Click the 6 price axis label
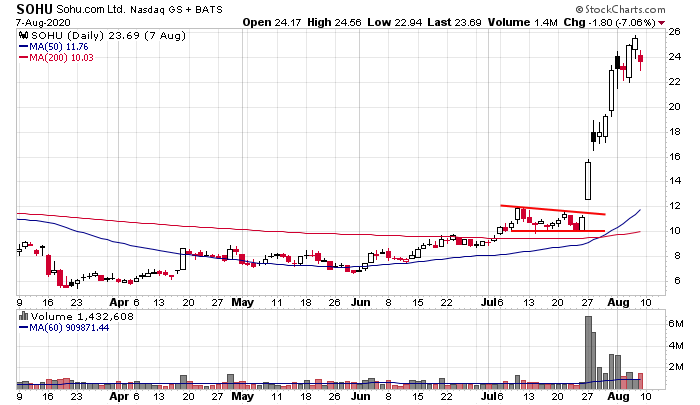 (677, 280)
